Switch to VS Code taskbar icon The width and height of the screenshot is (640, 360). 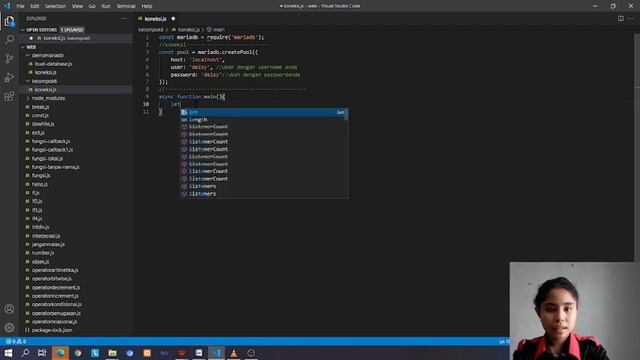pos(216,353)
